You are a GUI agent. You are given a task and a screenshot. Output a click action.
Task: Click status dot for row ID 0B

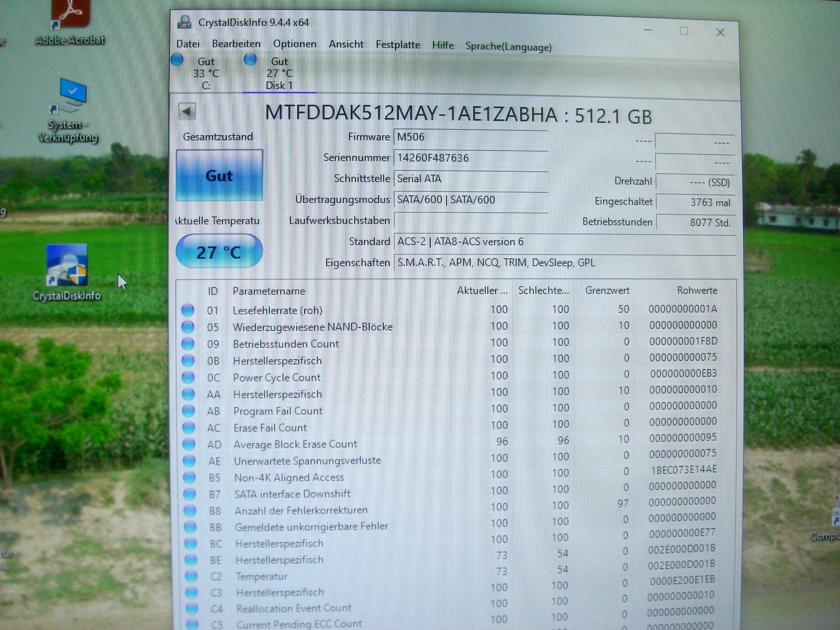tap(188, 360)
